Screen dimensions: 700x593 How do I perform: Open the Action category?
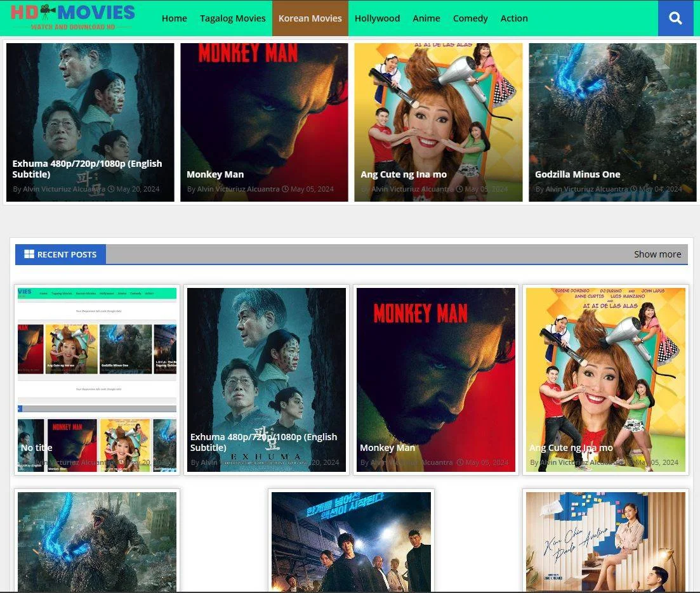(x=514, y=18)
